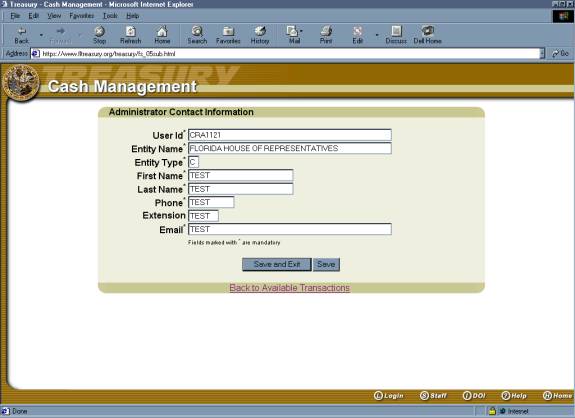This screenshot has height=418, width=575.
Task: Select the First Name text field
Action: [x=241, y=175]
